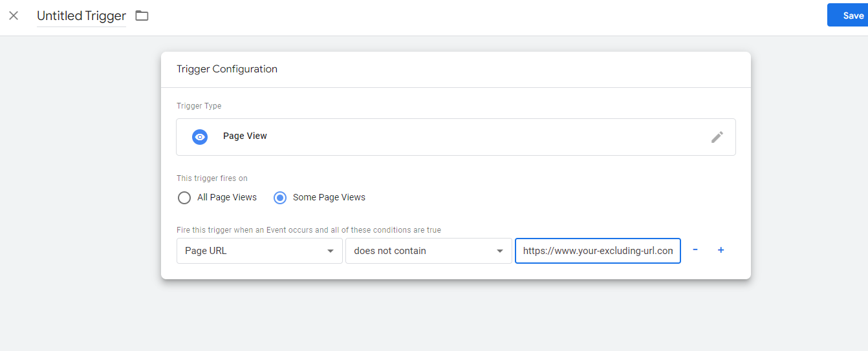Click the excluding URL value input field
The image size is (868, 351).
pos(597,251)
